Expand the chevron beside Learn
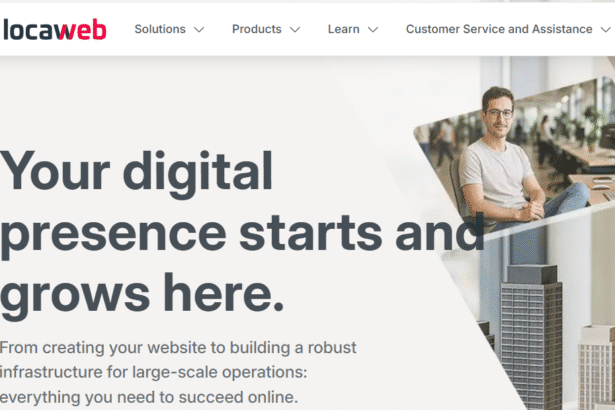 pos(373,29)
